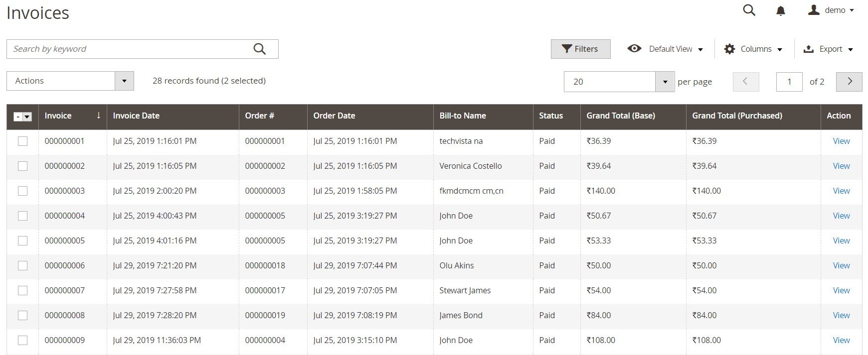The width and height of the screenshot is (868, 355).
Task: Click Bill-to Name 'Olu Akins'
Action: coord(457,266)
